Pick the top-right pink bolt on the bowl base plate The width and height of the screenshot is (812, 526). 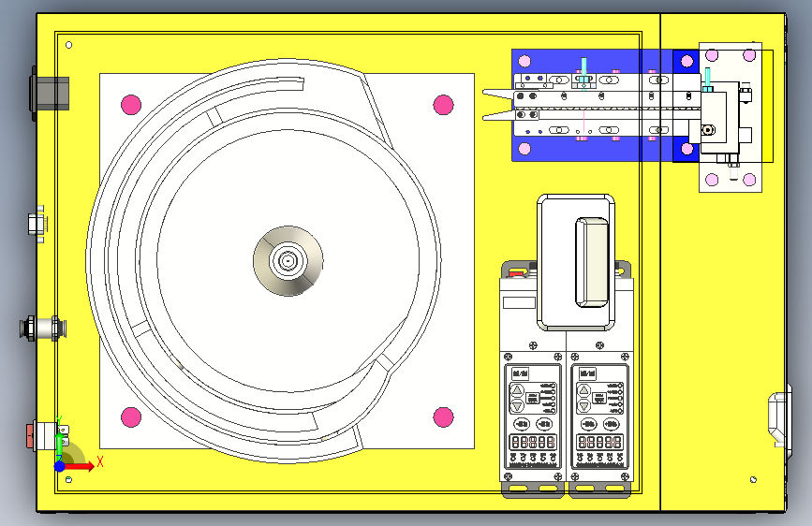(x=443, y=105)
